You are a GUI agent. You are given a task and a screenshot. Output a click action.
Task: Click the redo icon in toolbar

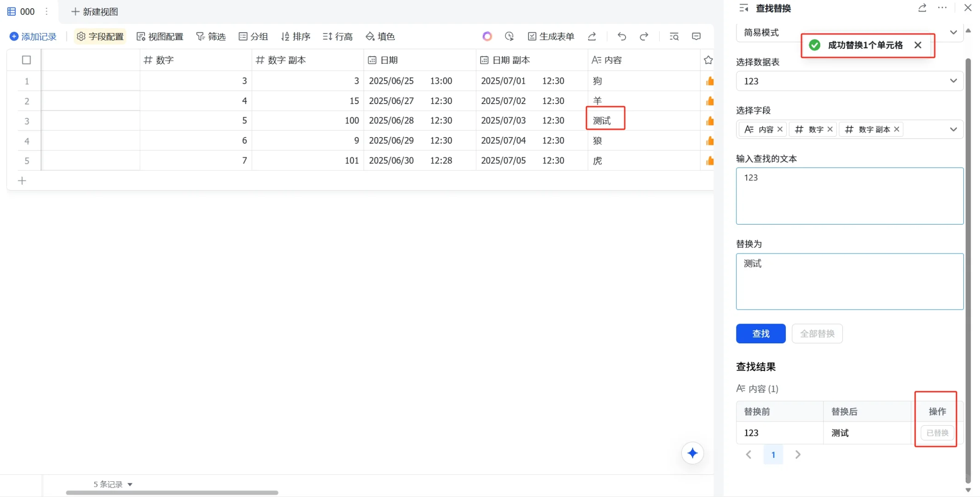tap(643, 36)
